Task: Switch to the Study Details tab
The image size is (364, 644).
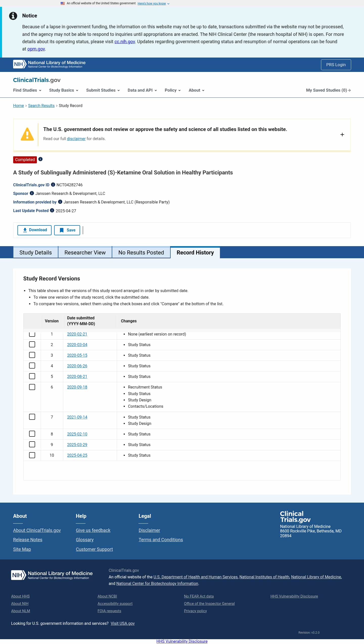Action: coord(36,252)
